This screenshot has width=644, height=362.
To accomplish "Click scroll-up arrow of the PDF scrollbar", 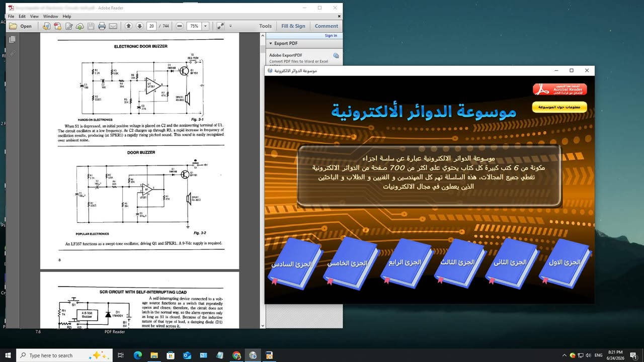I will pos(263,36).
